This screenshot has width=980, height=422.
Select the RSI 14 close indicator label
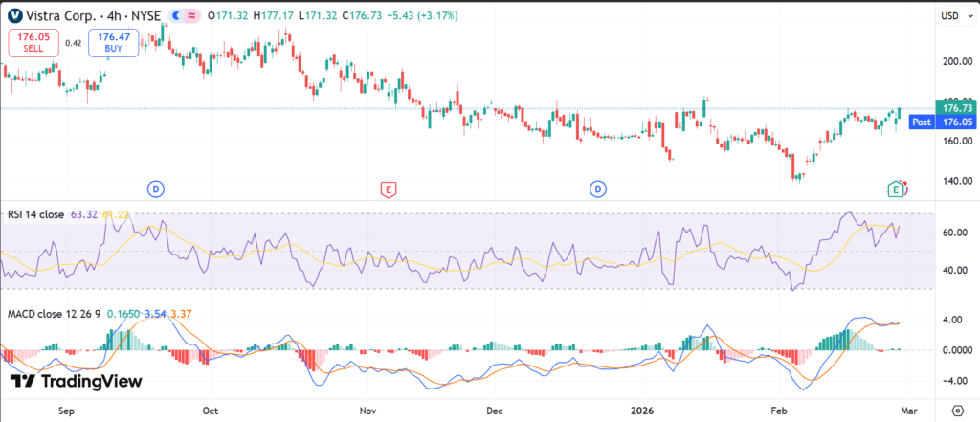[35, 215]
